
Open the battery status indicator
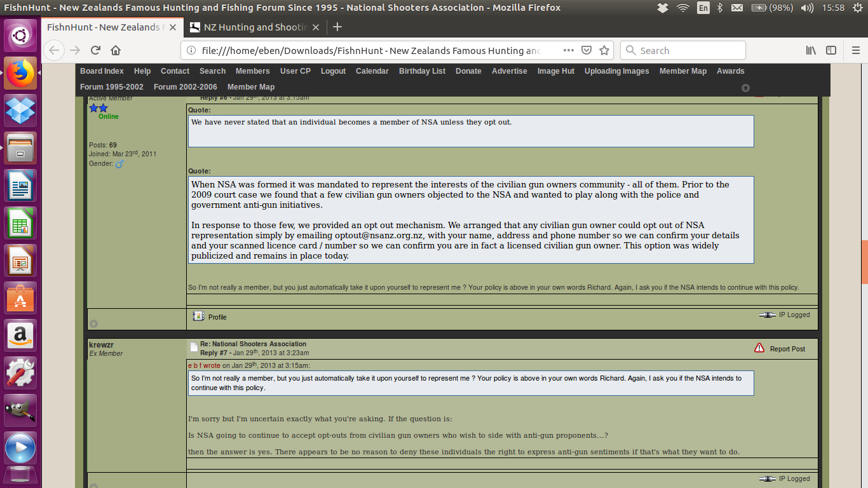coord(771,8)
